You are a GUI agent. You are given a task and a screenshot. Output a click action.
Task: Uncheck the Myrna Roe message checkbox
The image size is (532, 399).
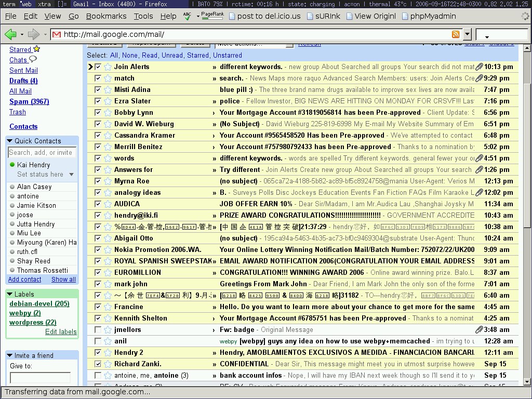coord(98,181)
